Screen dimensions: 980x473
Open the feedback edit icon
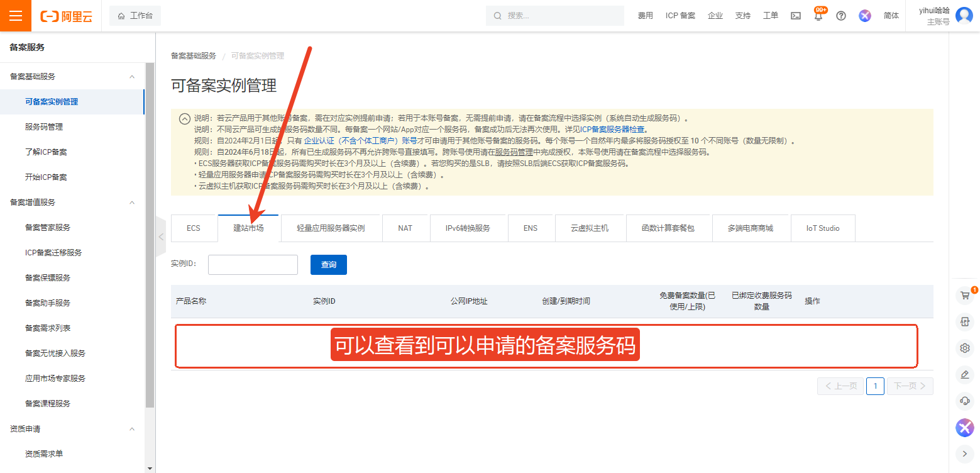point(964,375)
